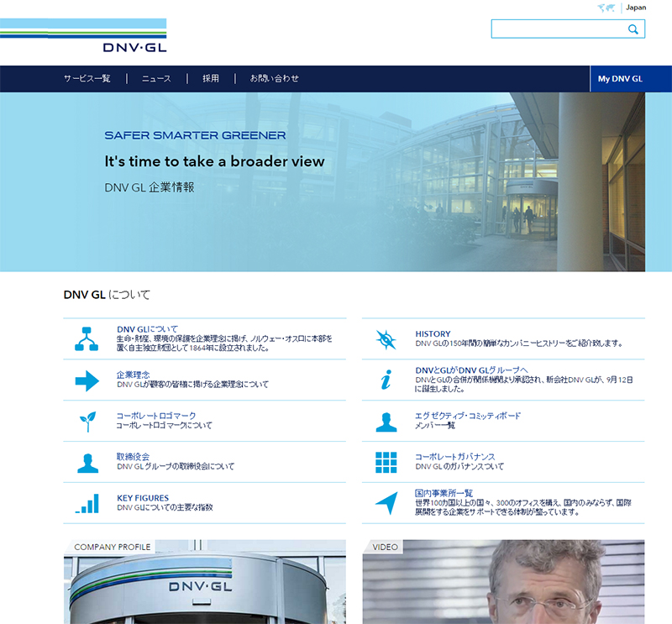
Task: Click the org chart icon beside DNV GLについて
Action: click(x=87, y=339)
